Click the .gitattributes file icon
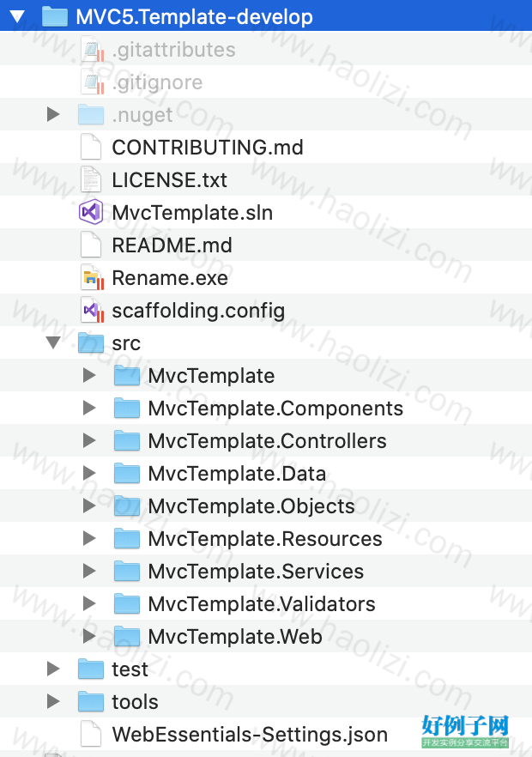The width and height of the screenshot is (532, 757). pos(91,50)
